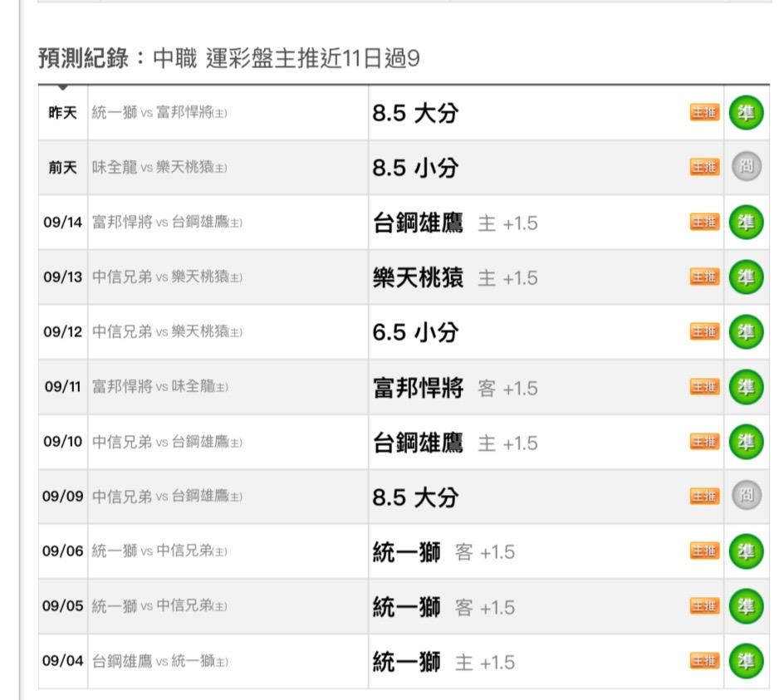Click the orange 主推 badge in 09/13 row
The image size is (784, 700).
point(704,277)
